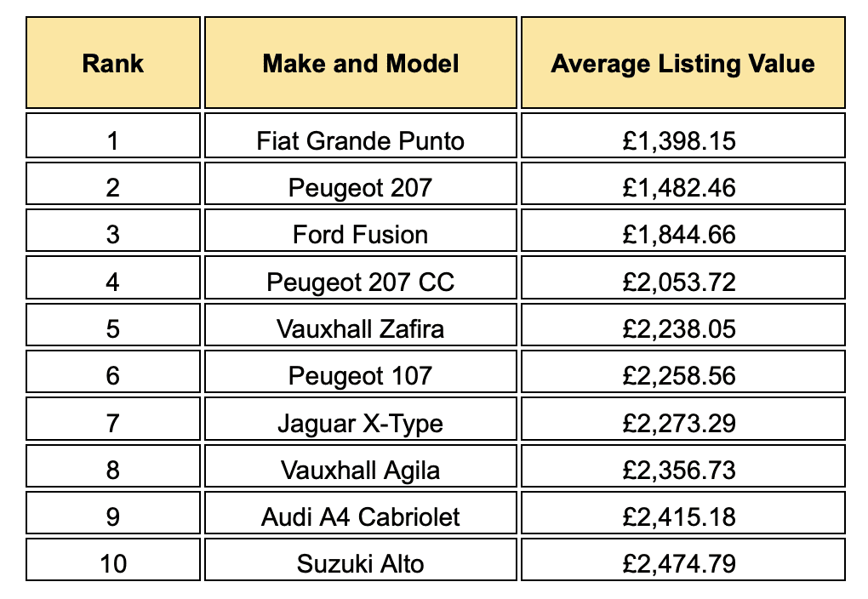Click the £1,844.66 value cell
Image resolution: width=868 pixels, height=599 pixels.
683,231
